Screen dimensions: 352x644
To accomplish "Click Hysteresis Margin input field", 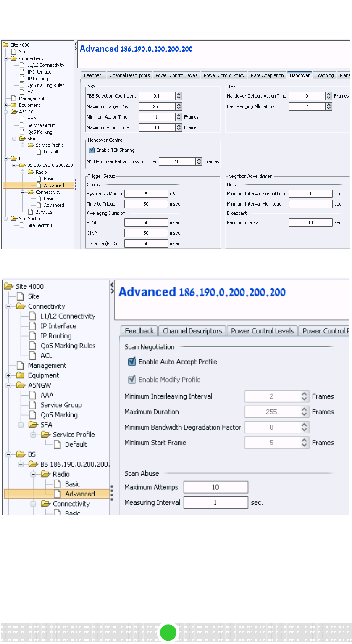I will (x=146, y=194).
